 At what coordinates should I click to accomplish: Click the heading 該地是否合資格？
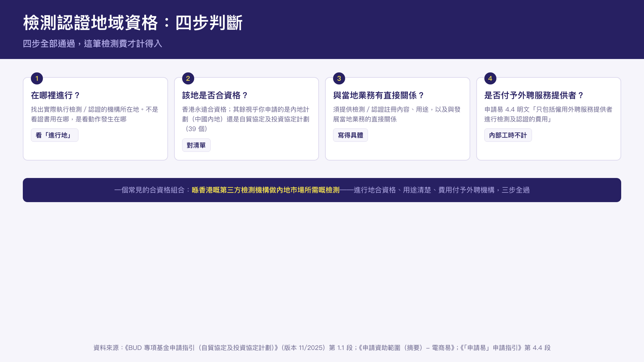point(215,96)
